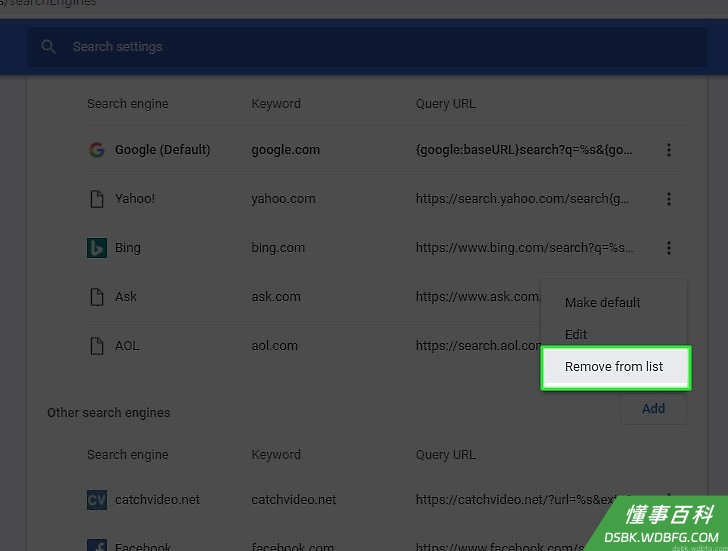Click the www.ask.com query URL
The image size is (728, 551).
pyautogui.click(x=478, y=297)
